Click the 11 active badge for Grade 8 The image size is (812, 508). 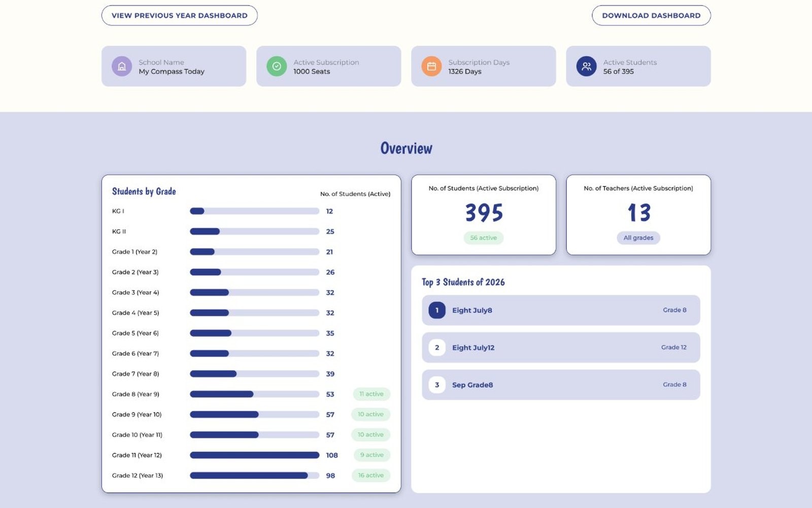(x=371, y=394)
